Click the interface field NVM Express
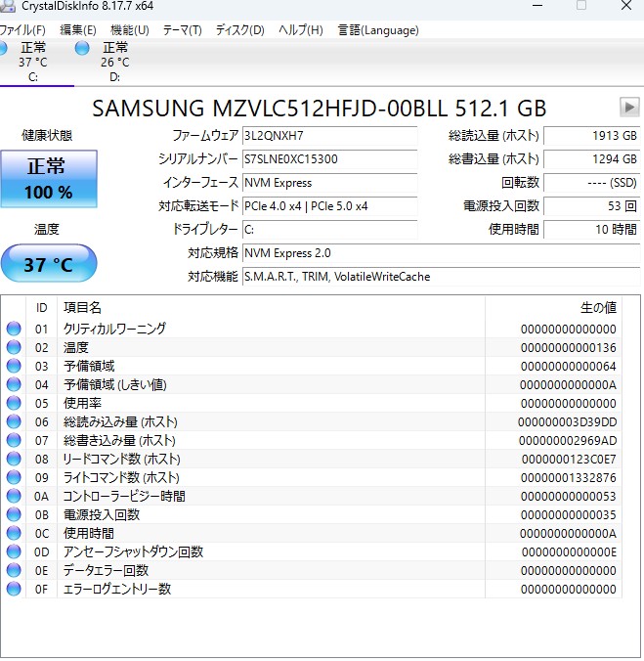This screenshot has width=644, height=661. pyautogui.click(x=329, y=183)
